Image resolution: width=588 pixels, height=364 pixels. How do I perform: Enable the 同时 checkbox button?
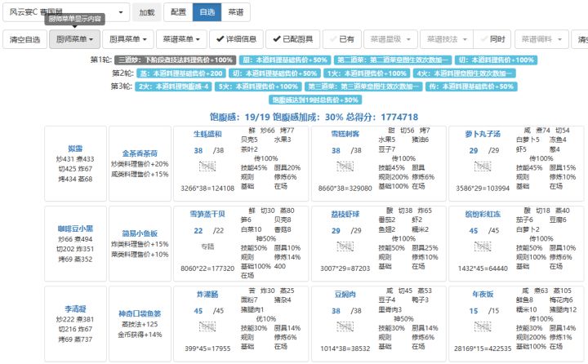pos(492,39)
